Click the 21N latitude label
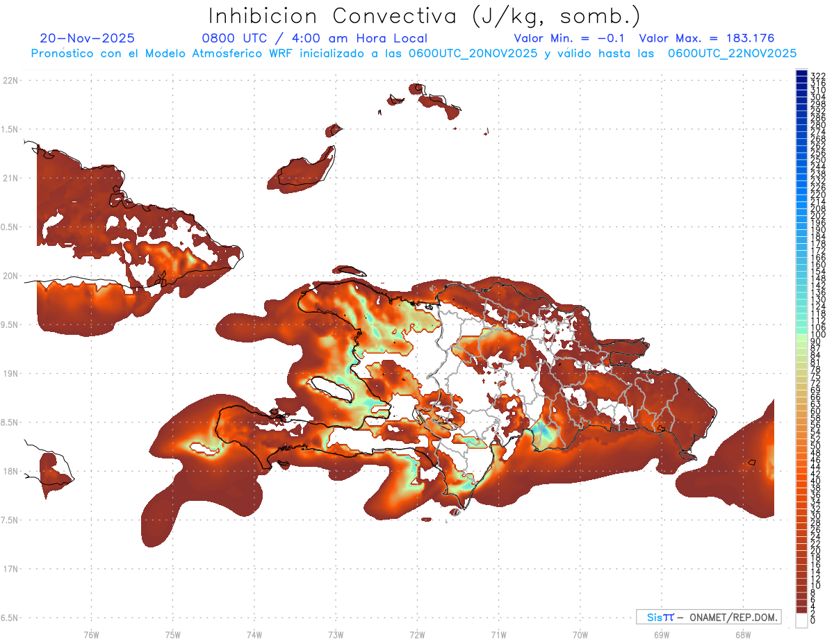834x644 pixels. [10, 178]
